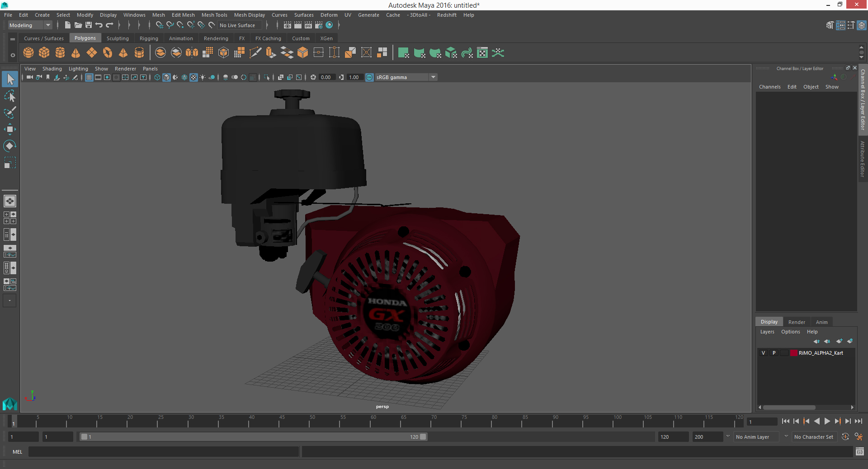Switch to the Anim layer tab
The height and width of the screenshot is (469, 868).
pyautogui.click(x=821, y=322)
